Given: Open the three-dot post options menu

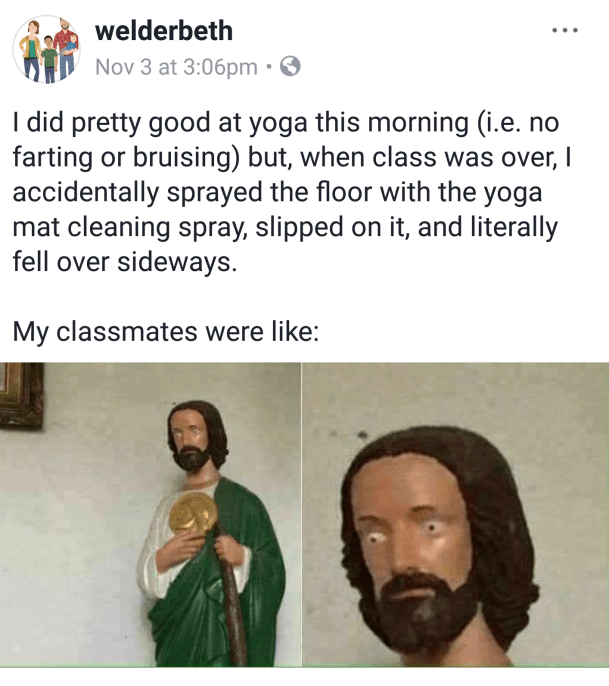Looking at the screenshot, I should pyautogui.click(x=566, y=28).
